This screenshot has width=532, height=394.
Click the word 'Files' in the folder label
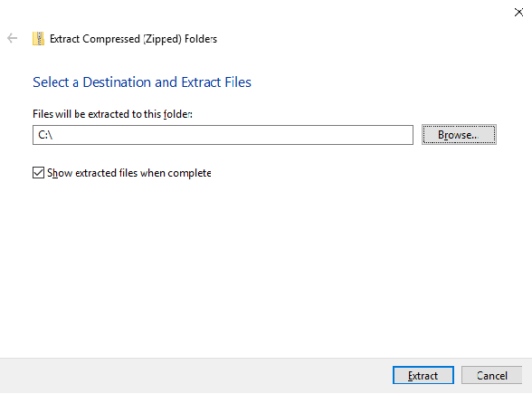pos(43,114)
